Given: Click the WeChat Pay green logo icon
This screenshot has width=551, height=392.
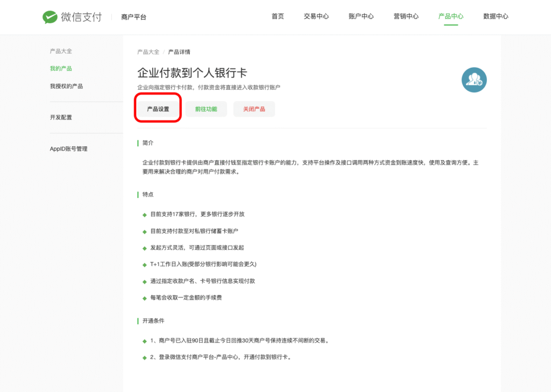Looking at the screenshot, I should 50,16.
